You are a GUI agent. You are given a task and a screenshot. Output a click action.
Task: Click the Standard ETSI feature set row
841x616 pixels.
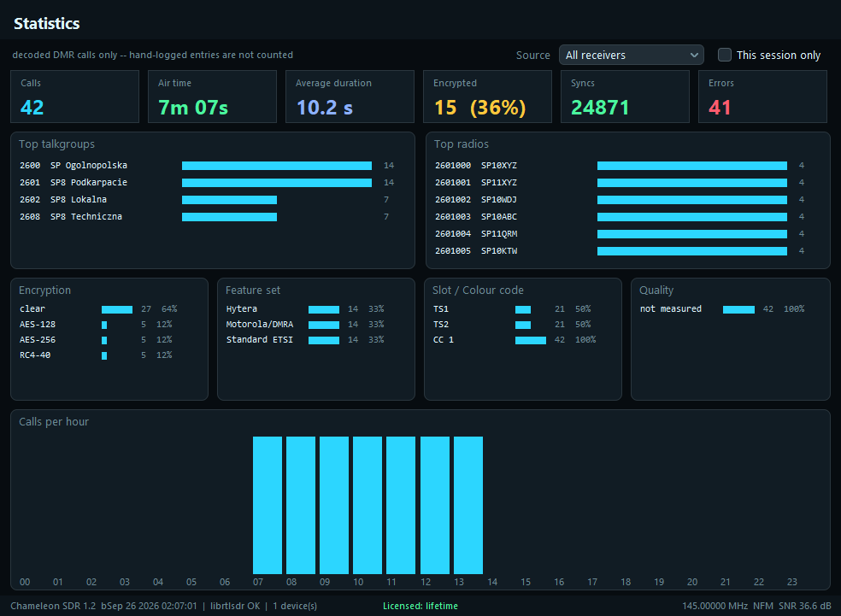[305, 340]
